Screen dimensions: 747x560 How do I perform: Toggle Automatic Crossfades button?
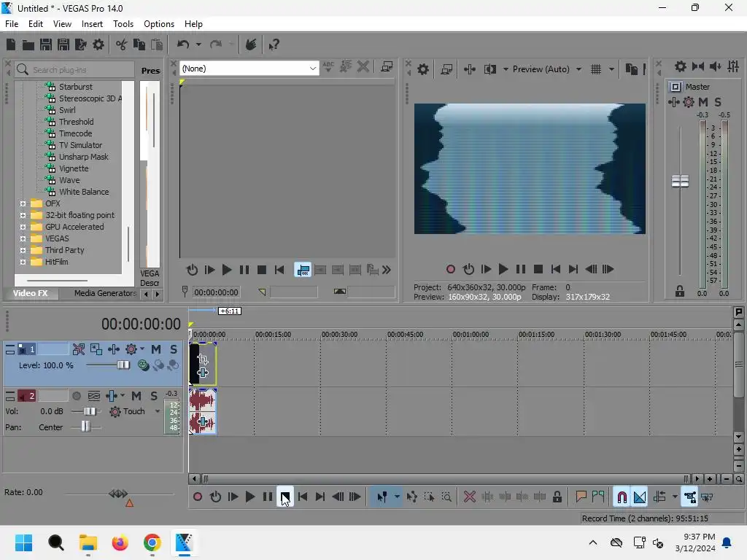coord(639,497)
